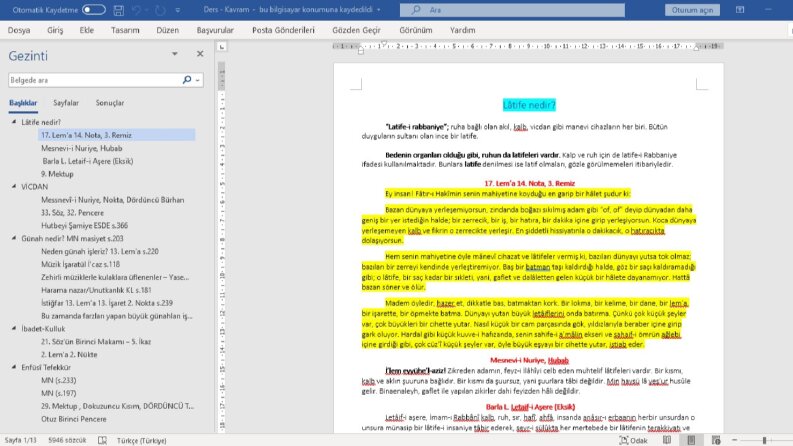Switch to the Giriş ribbon tab
This screenshot has width=793, height=446.
point(55,30)
